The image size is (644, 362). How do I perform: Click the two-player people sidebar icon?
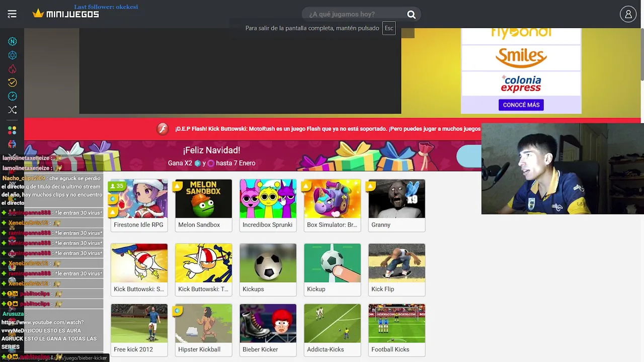[13, 144]
